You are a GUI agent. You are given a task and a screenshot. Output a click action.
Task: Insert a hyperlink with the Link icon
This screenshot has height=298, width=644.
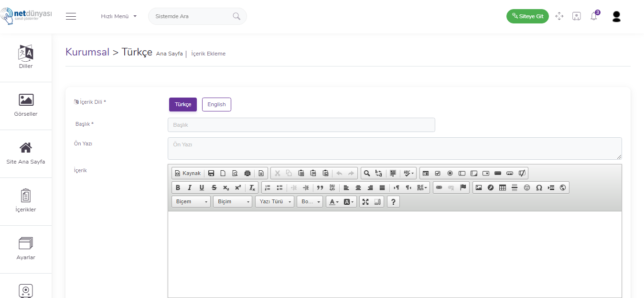click(x=439, y=188)
